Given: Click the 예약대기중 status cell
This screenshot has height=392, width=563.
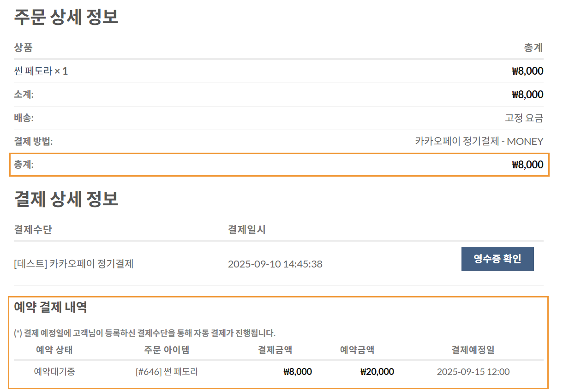Looking at the screenshot, I should [54, 372].
